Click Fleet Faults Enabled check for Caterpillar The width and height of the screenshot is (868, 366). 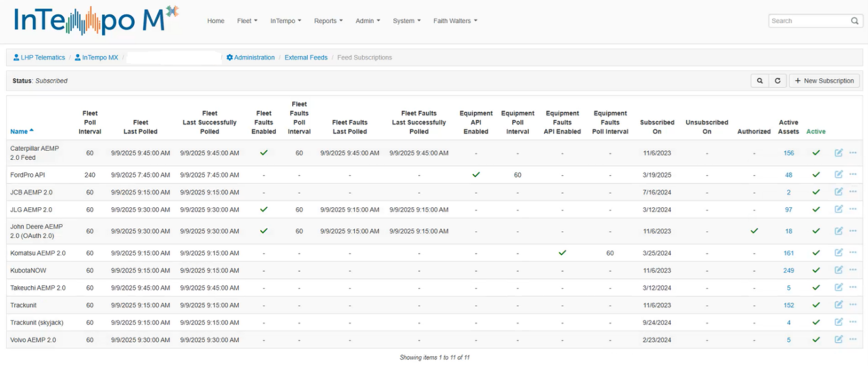point(264,153)
